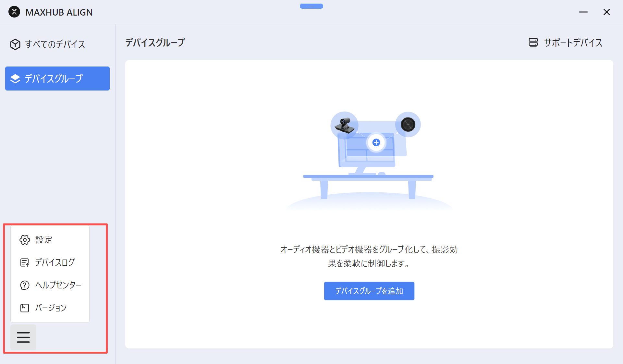Click the hamburger menu icon

click(x=23, y=337)
